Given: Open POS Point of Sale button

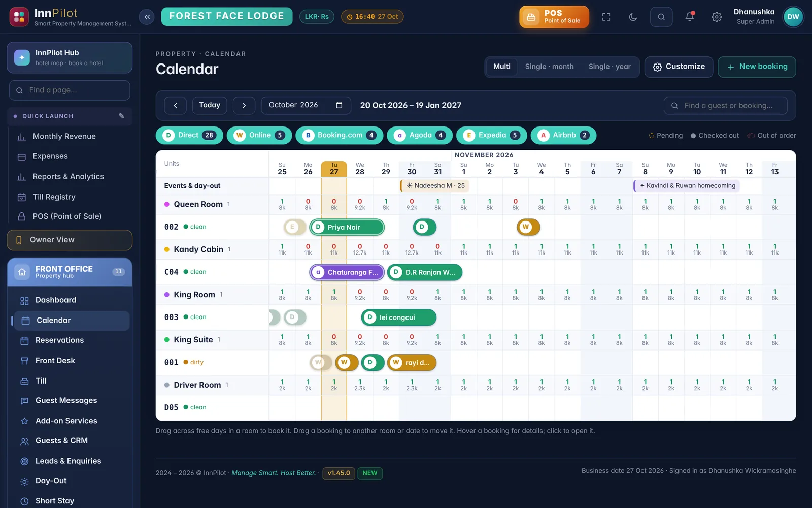Looking at the screenshot, I should click(x=554, y=17).
